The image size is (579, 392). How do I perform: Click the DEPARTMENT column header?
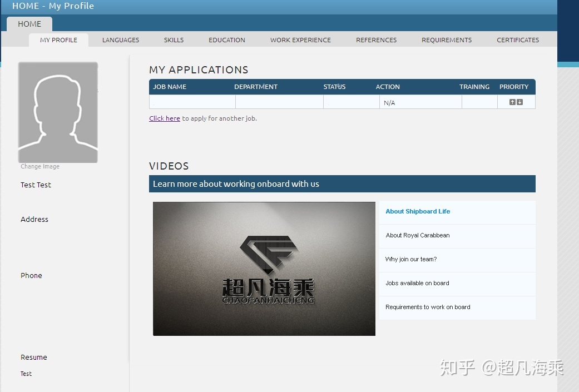256,87
